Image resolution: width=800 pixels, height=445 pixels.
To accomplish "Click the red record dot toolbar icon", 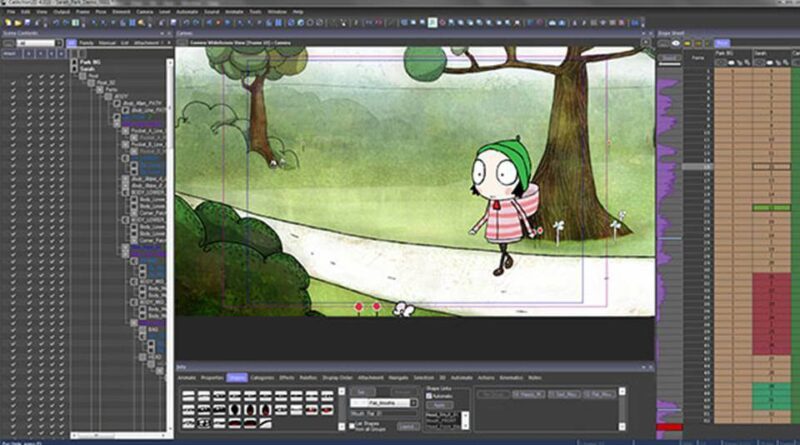I will [218, 23].
